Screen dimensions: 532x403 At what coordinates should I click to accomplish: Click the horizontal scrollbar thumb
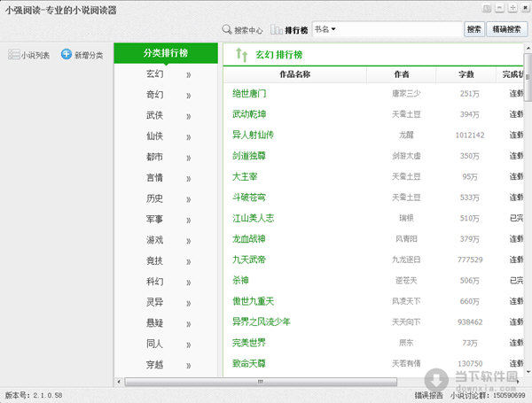click(261, 382)
